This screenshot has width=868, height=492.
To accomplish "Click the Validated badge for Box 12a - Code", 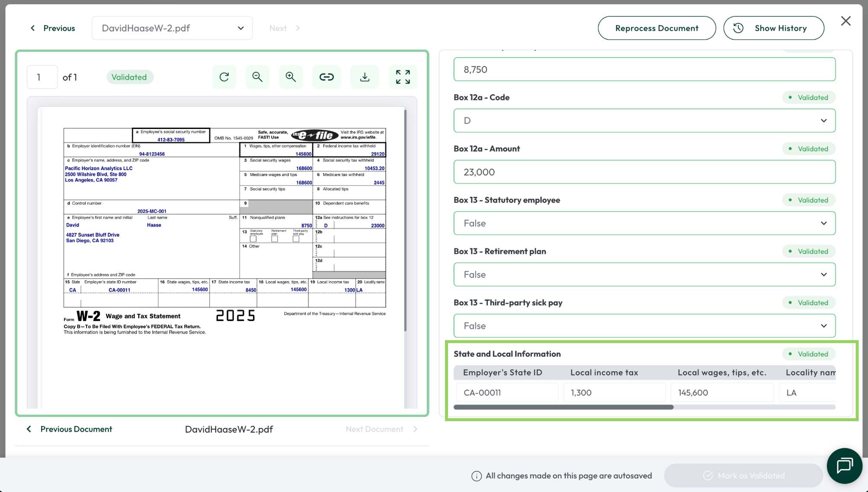I will click(x=808, y=97).
